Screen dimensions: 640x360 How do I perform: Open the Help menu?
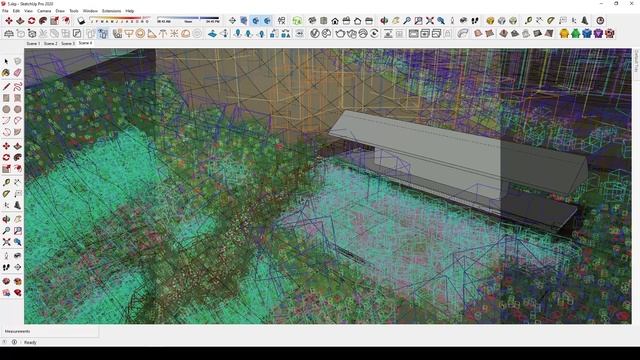point(130,11)
